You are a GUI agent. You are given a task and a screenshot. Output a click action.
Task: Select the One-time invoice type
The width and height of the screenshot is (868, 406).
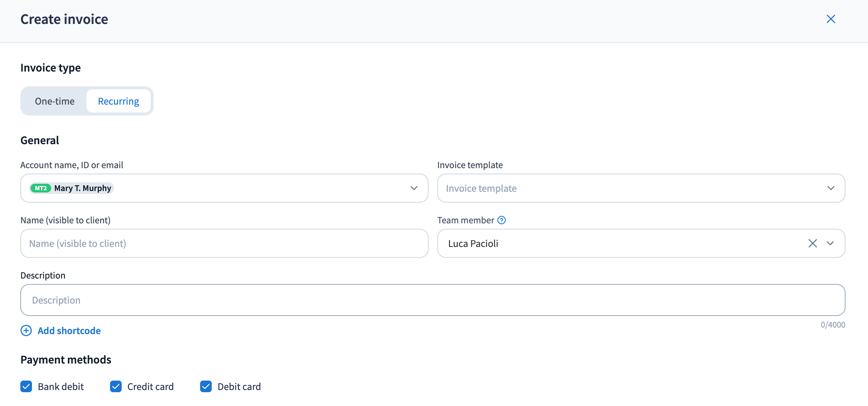(54, 101)
